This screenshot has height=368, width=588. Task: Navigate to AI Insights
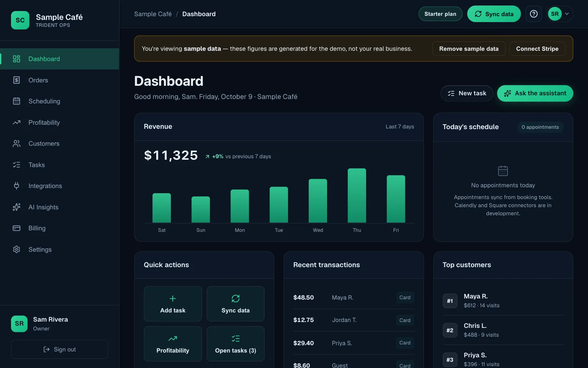click(60, 207)
